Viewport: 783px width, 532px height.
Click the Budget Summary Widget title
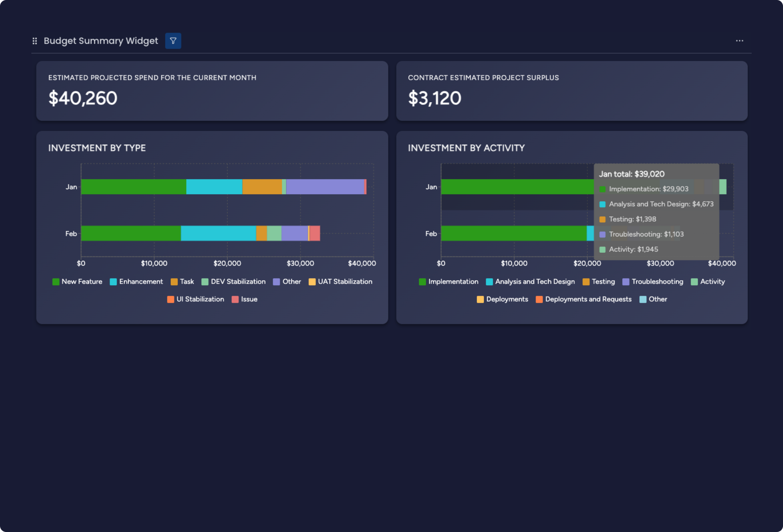click(x=101, y=41)
